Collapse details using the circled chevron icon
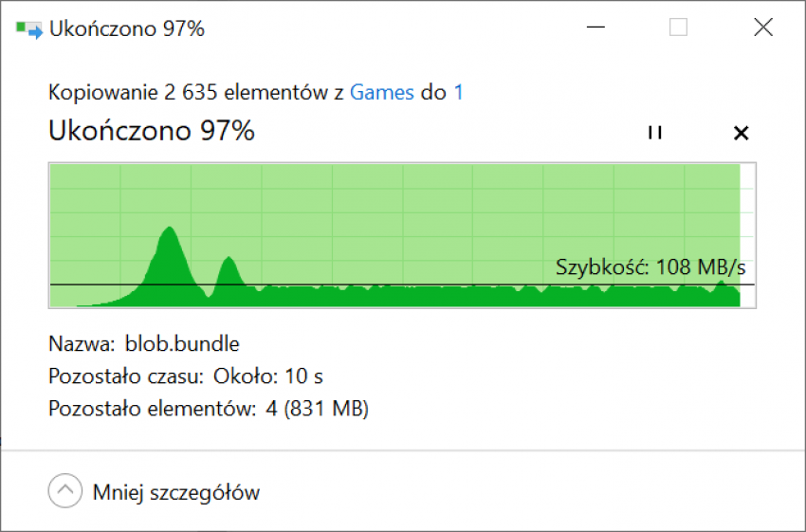The image size is (806, 532). (x=64, y=491)
